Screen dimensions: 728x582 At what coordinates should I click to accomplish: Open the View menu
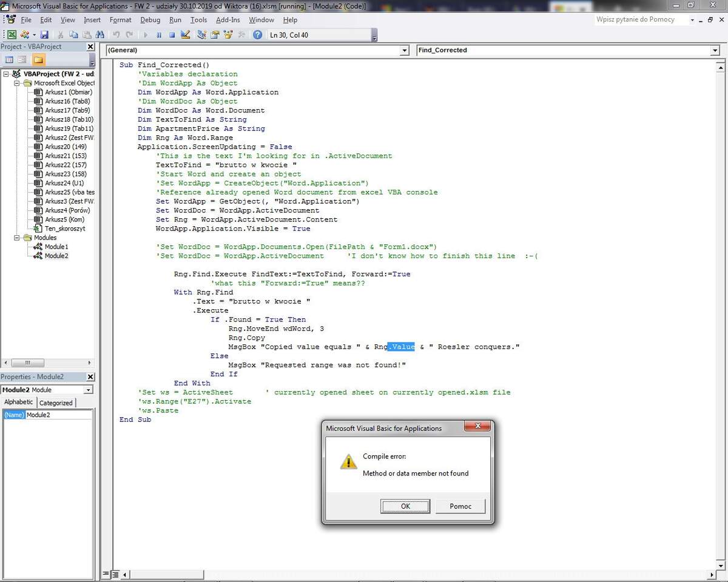[68, 20]
